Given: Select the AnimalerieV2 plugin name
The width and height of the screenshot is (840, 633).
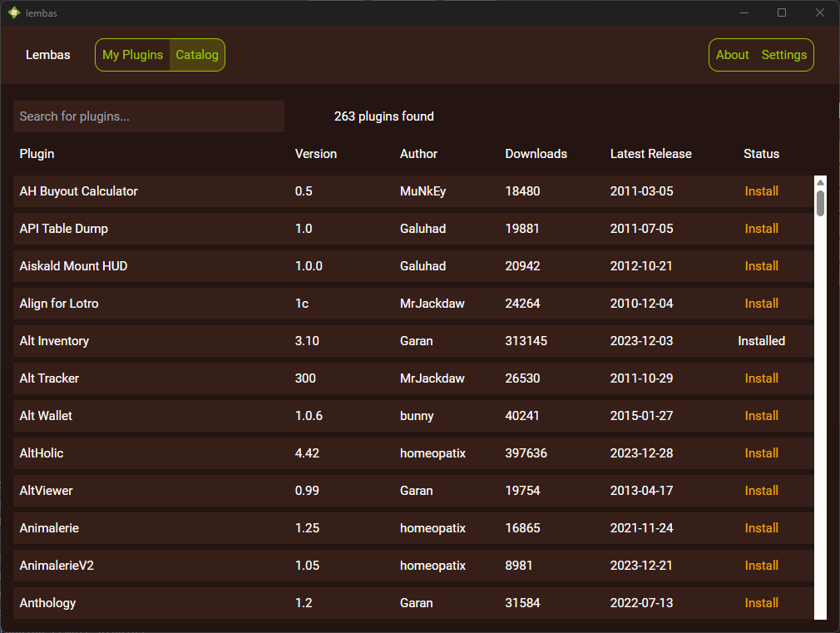Looking at the screenshot, I should pyautogui.click(x=57, y=566).
